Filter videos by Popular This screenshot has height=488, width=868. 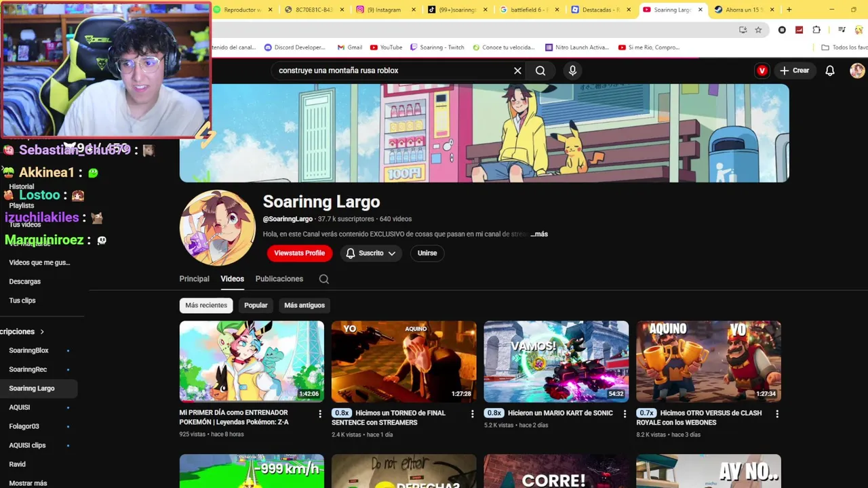pos(256,306)
